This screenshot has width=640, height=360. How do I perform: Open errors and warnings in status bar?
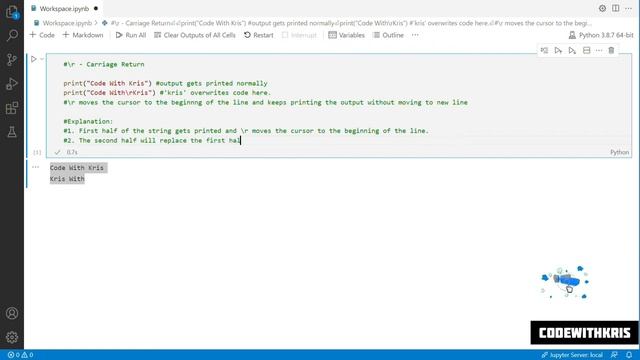coord(20,355)
